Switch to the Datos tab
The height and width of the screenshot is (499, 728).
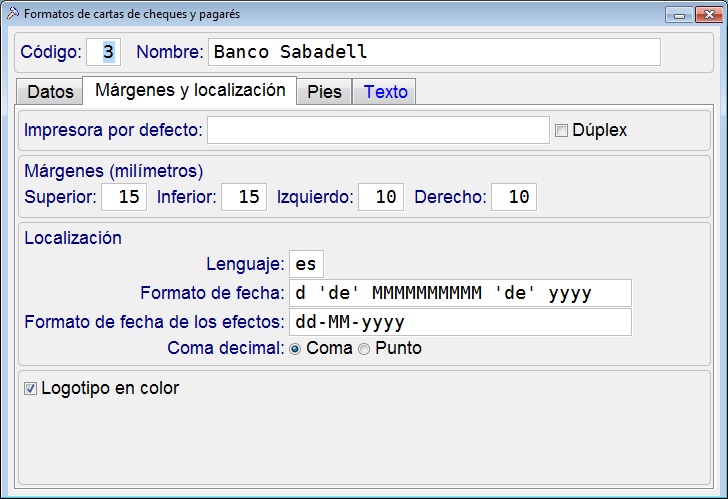[50, 92]
